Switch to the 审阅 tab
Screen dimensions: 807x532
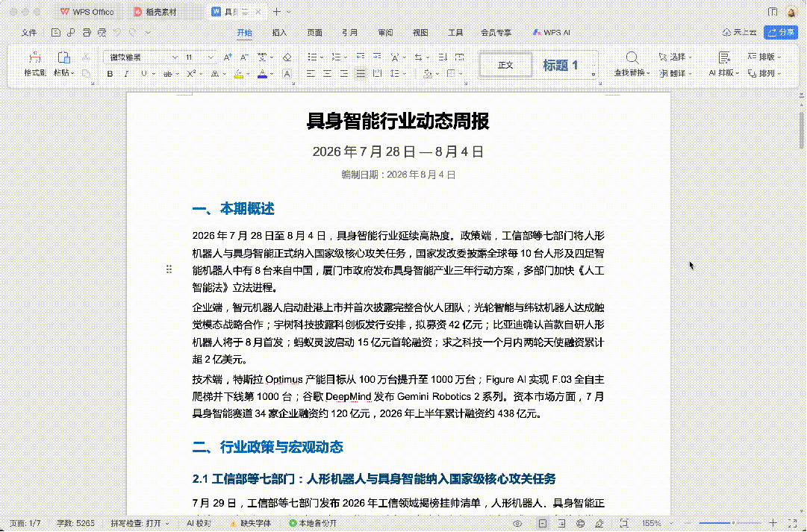click(385, 32)
